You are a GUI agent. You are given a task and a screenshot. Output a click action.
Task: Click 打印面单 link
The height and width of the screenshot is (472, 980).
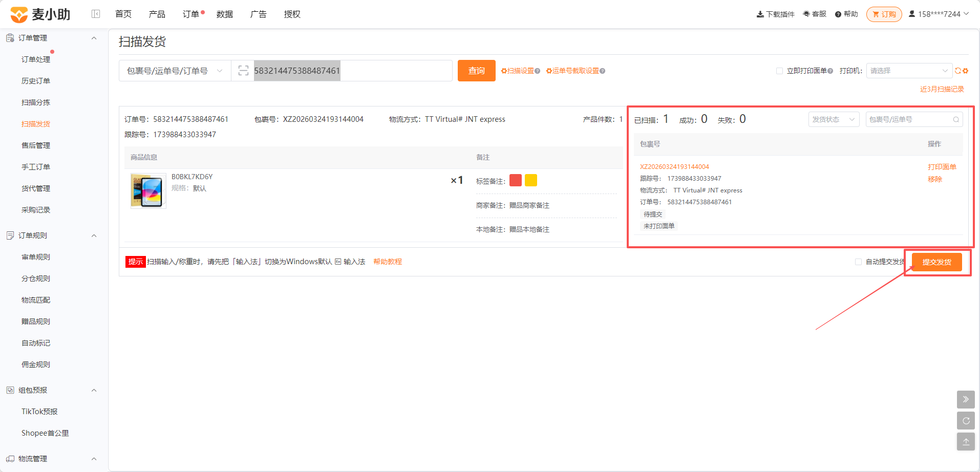(x=942, y=167)
